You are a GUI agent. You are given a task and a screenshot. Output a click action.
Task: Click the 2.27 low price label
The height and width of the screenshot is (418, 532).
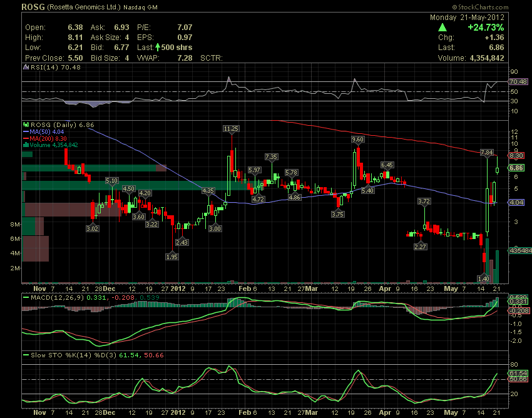[x=421, y=247]
